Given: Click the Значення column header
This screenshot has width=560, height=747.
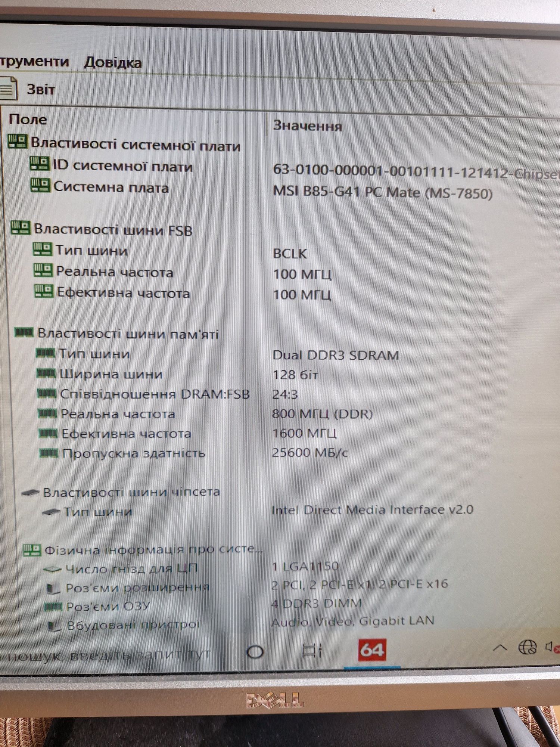Looking at the screenshot, I should tap(308, 126).
